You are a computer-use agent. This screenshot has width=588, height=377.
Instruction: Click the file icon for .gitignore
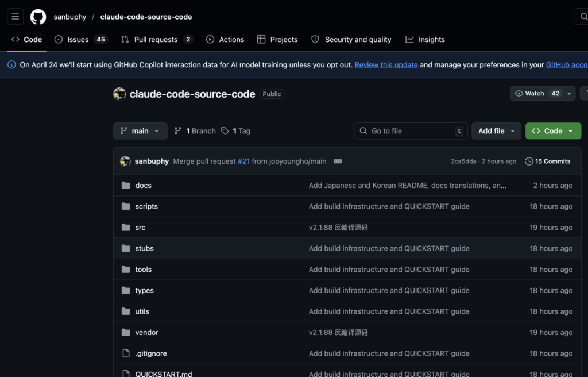pyautogui.click(x=126, y=353)
